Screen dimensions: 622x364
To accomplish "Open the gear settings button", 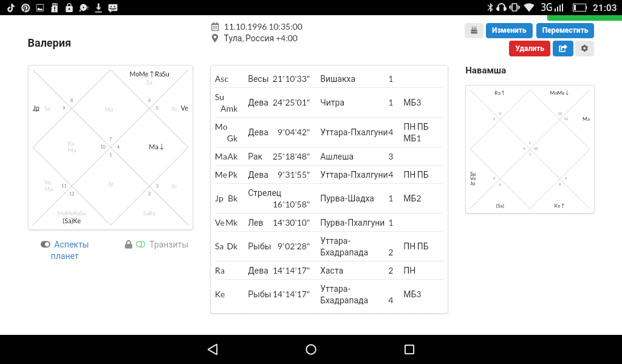I will click(x=584, y=49).
